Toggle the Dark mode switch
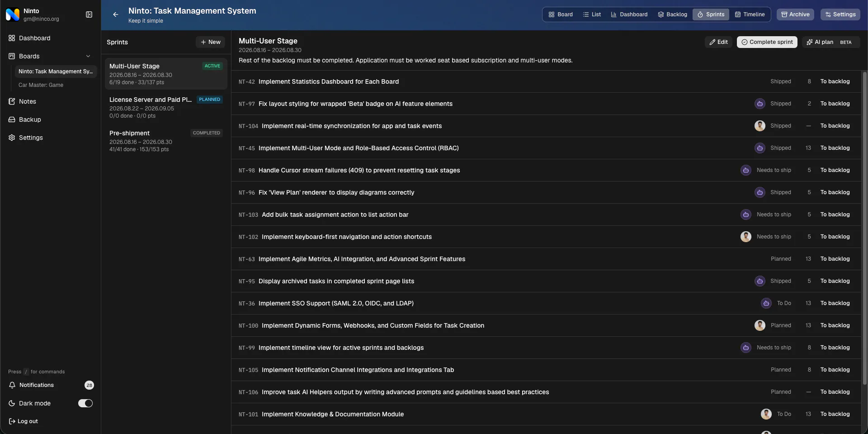 click(x=85, y=403)
